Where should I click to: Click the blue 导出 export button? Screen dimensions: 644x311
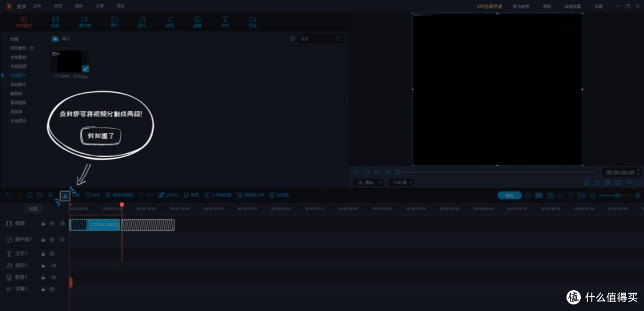pos(509,195)
